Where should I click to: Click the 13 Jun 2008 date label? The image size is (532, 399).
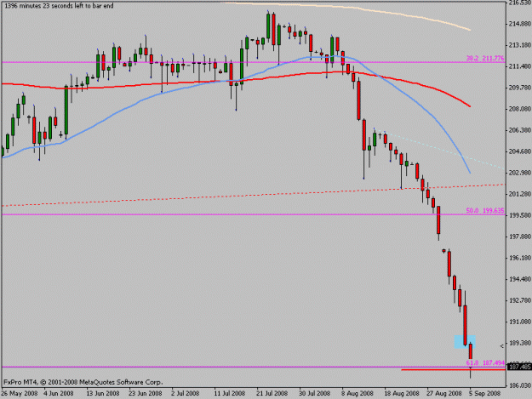click(102, 393)
